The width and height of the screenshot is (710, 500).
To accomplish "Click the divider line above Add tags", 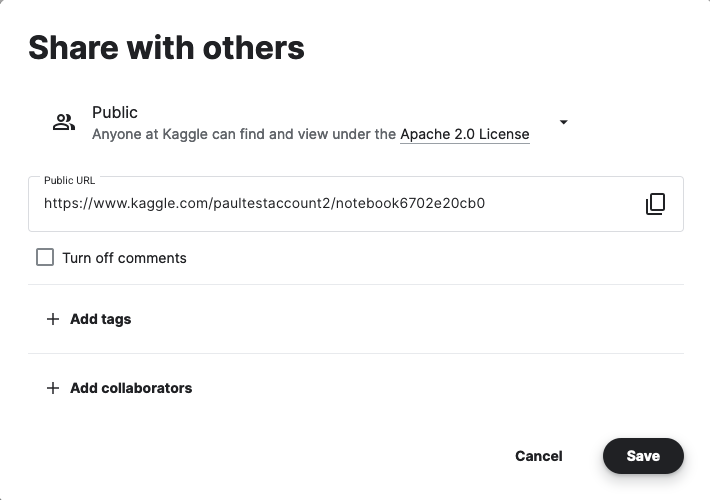I will click(356, 284).
